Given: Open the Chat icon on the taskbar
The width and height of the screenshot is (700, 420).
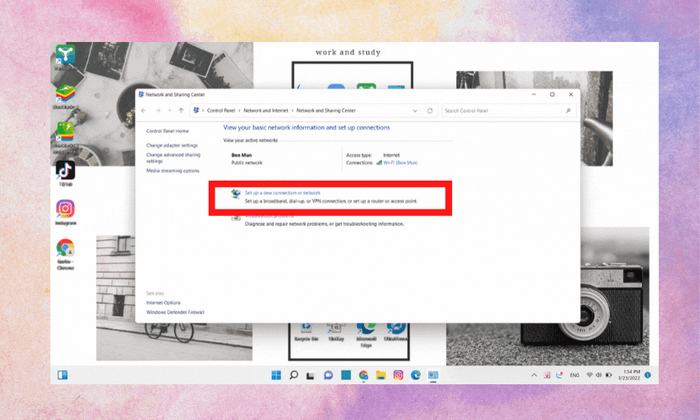Looking at the screenshot, I should tap(328, 375).
